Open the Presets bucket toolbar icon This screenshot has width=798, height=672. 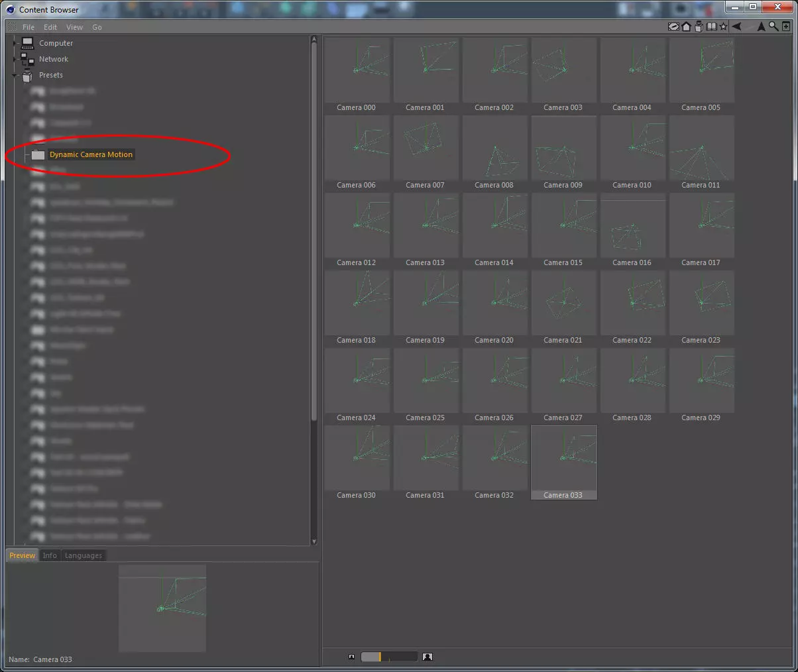(x=699, y=27)
